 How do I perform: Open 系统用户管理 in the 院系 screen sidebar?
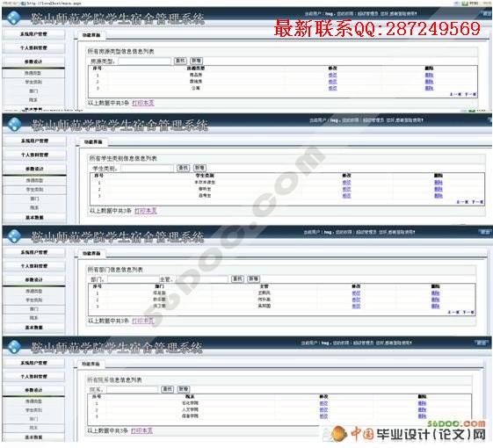click(33, 363)
